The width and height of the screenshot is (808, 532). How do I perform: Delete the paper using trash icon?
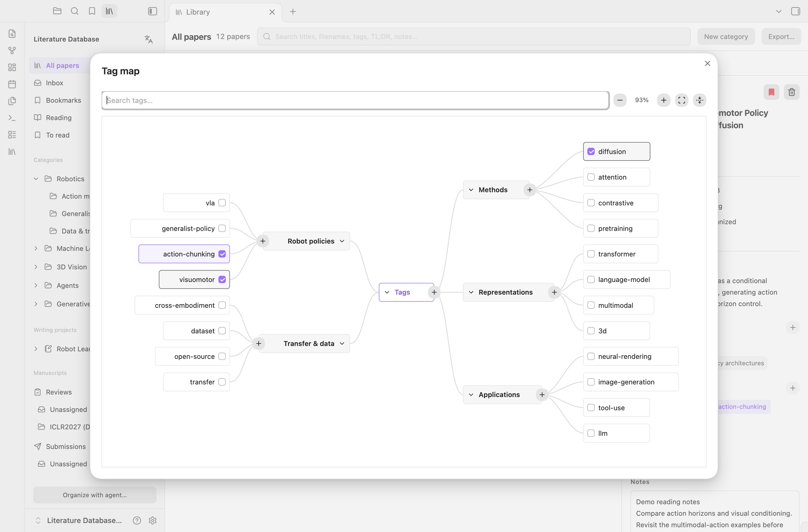click(791, 92)
